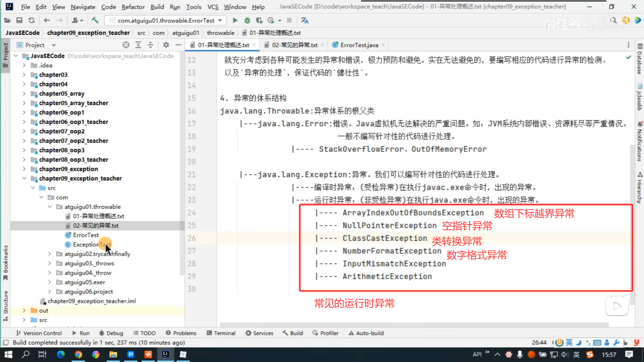This screenshot has height=362, width=644.
Task: Switch to the ErrorTest.java tab
Action: [359, 45]
